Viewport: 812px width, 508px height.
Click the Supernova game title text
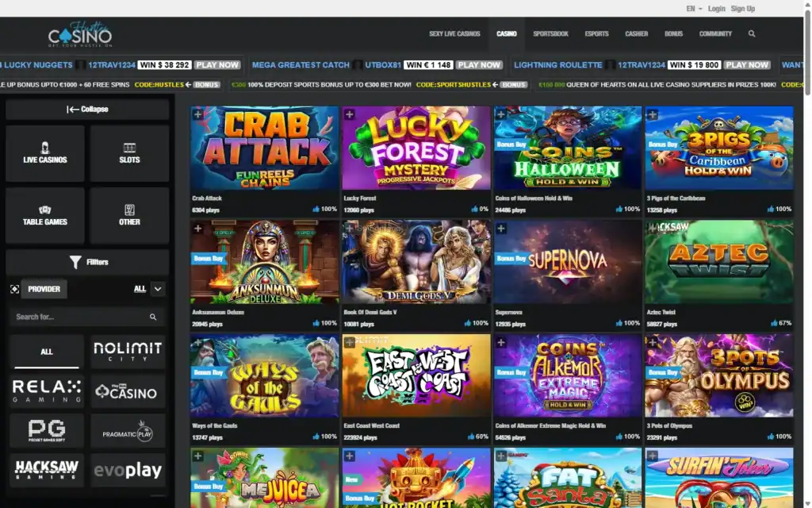[508, 312]
